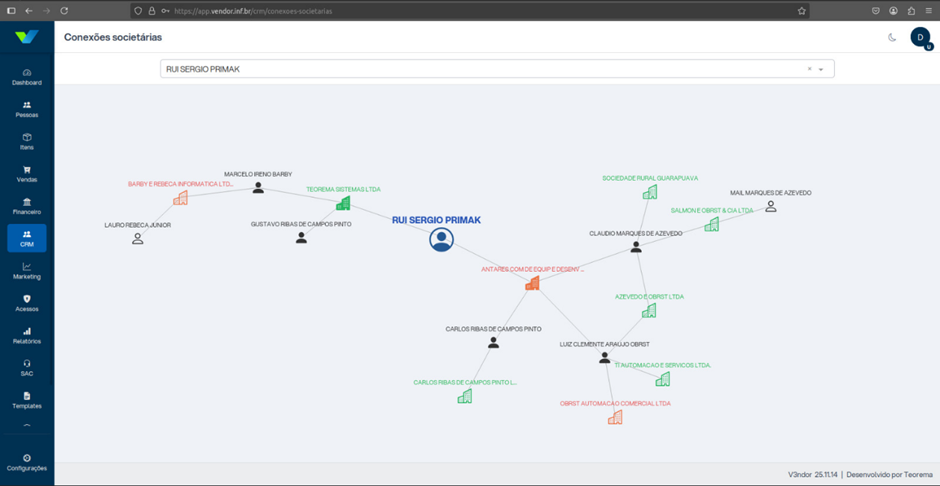
Task: Select CLAUDIO MARQUES DE AZEVEDO person node
Action: tap(636, 247)
